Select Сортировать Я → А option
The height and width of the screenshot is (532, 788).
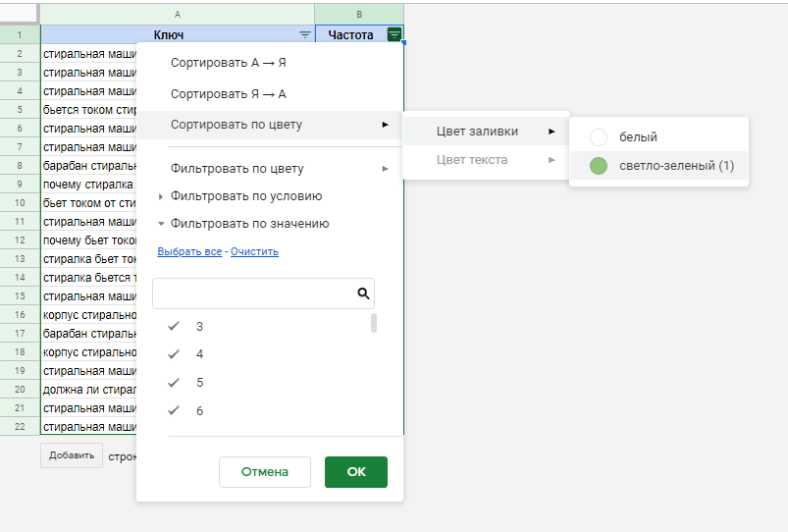click(228, 94)
